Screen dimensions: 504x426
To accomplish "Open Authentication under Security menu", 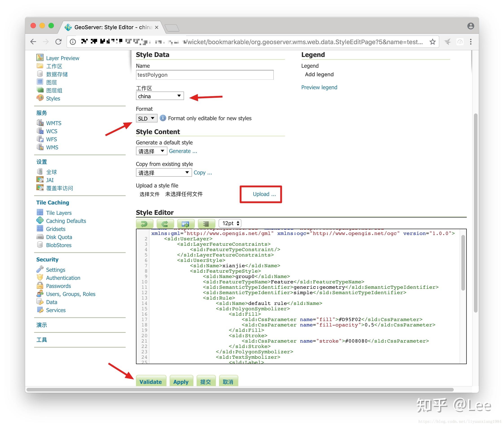I will (63, 278).
